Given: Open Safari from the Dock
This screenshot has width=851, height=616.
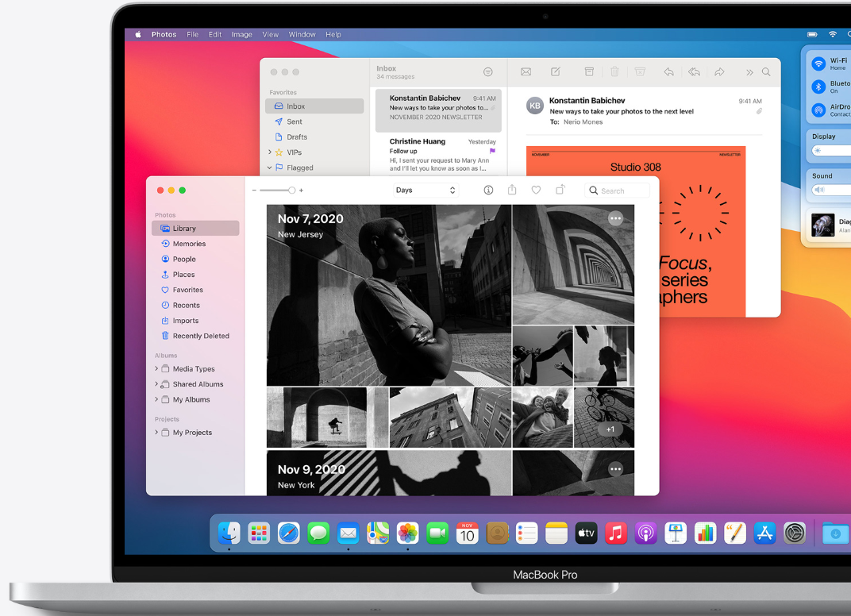Looking at the screenshot, I should 288,533.
